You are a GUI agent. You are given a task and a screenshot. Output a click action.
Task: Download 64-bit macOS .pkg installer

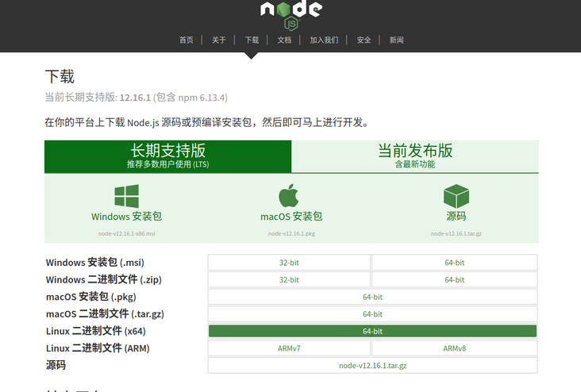[372, 297]
